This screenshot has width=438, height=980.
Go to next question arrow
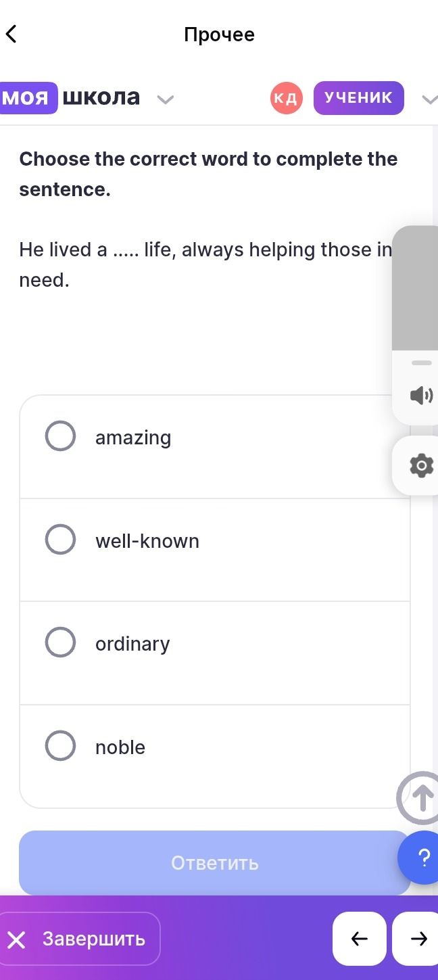pyautogui.click(x=416, y=938)
